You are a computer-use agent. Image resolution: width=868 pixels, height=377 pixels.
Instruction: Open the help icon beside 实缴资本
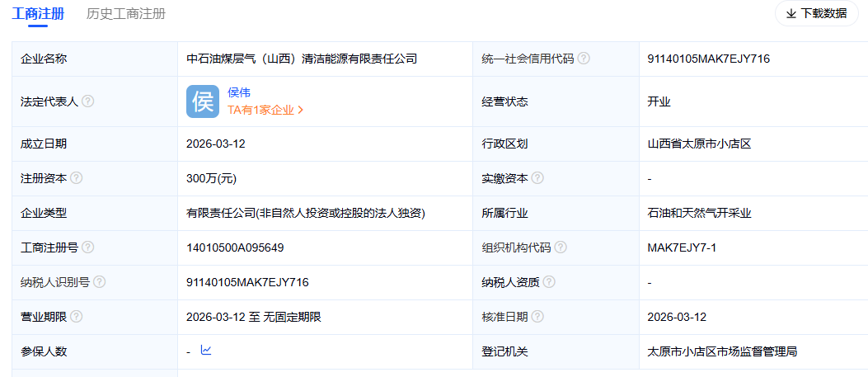click(x=537, y=178)
